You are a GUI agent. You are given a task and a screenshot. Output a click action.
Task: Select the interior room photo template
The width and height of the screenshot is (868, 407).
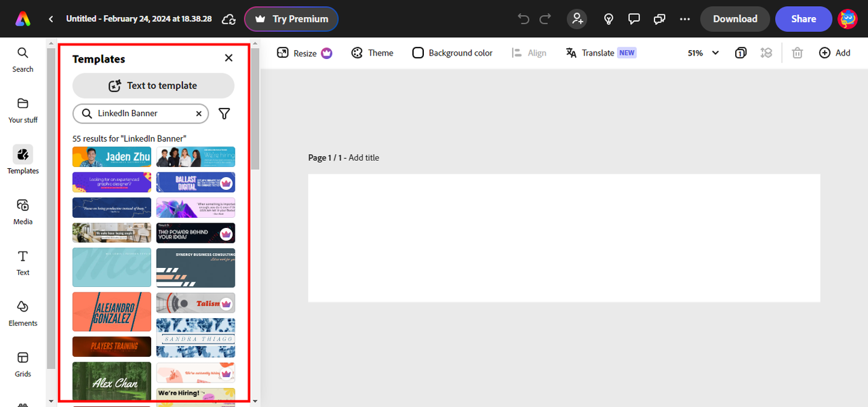tap(112, 233)
